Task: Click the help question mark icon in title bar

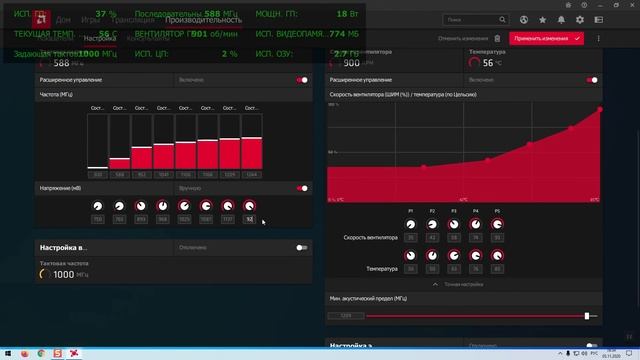Action: [x=584, y=5]
